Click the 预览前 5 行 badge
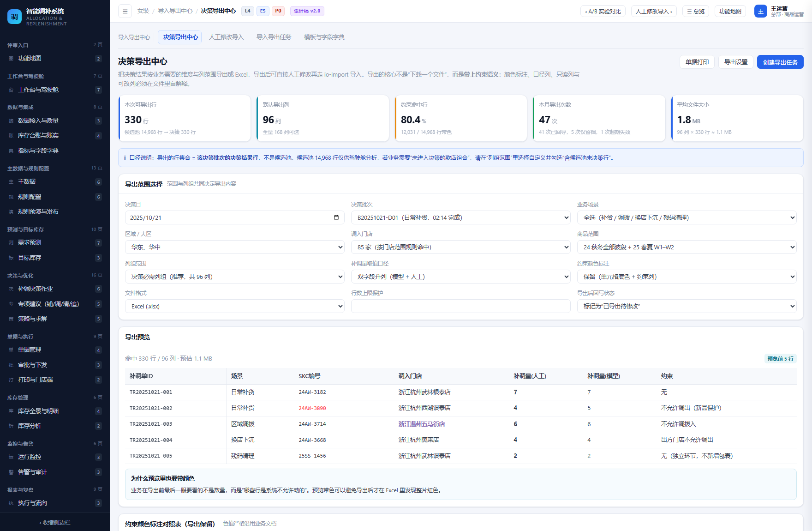The image size is (812, 531). point(780,359)
